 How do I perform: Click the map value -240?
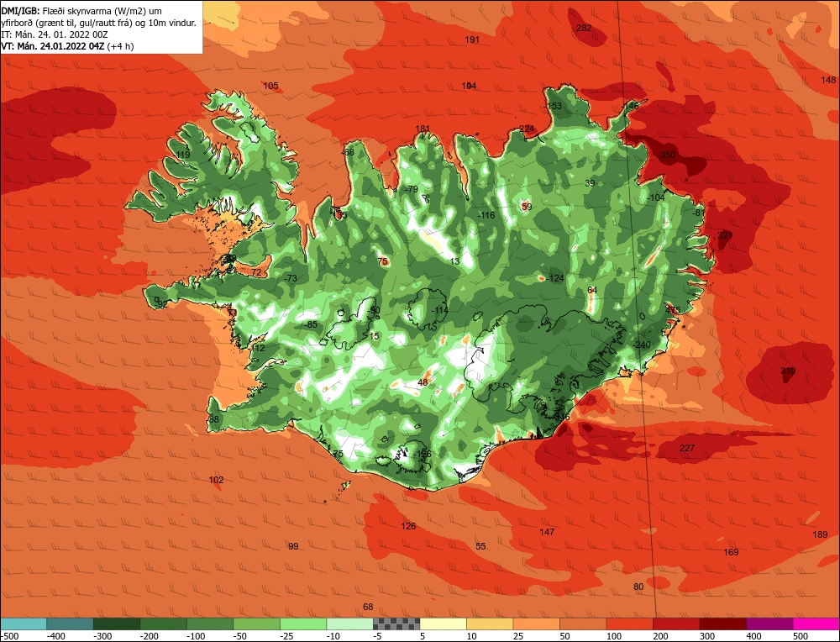(641, 345)
